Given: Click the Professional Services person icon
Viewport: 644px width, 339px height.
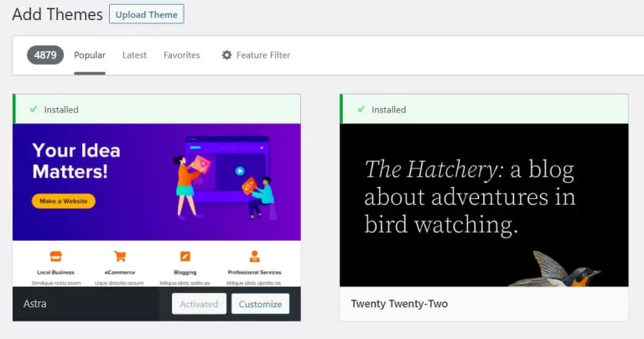Looking at the screenshot, I should pyautogui.click(x=255, y=257).
